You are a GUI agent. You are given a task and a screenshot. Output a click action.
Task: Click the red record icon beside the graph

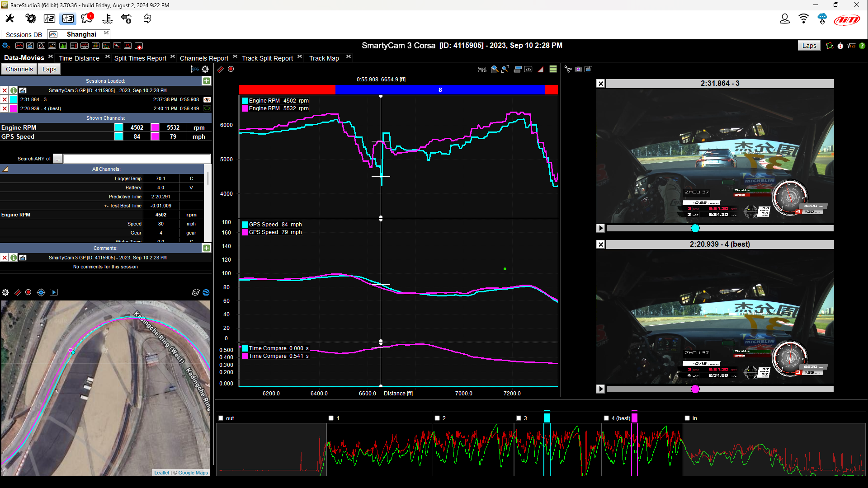231,69
